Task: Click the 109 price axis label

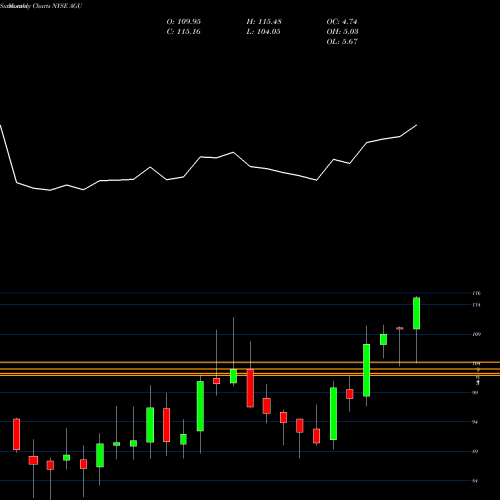Action: [476, 334]
